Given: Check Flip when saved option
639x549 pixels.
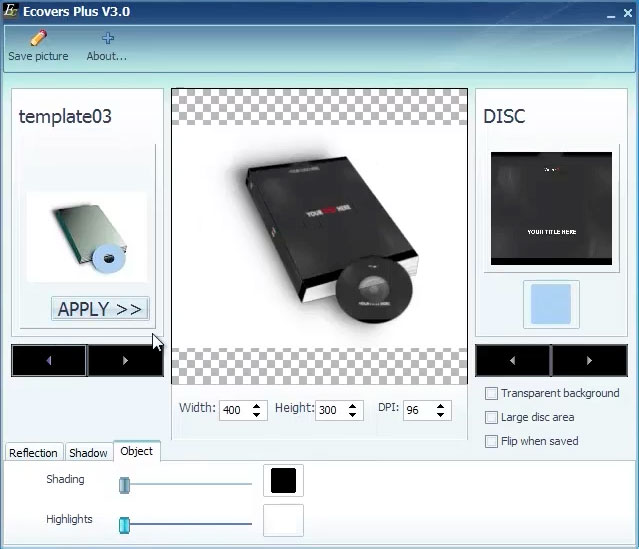Looking at the screenshot, I should click(x=491, y=441).
